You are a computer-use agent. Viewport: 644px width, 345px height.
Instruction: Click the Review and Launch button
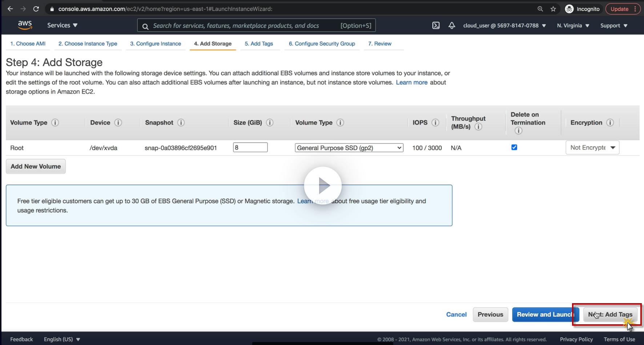[546, 314]
